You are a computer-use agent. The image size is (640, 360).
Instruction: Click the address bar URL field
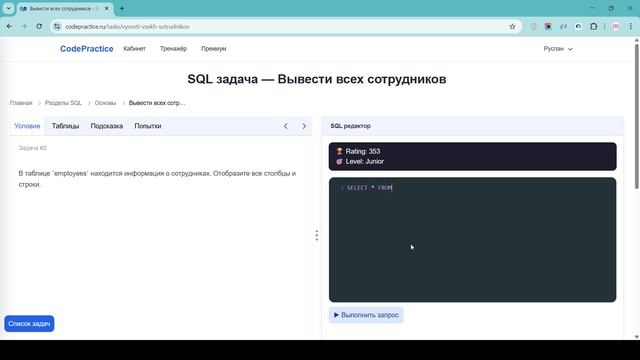pyautogui.click(x=286, y=27)
